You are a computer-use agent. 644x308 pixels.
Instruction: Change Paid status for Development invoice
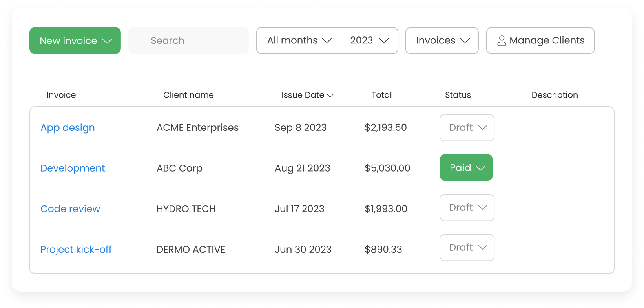466,167
